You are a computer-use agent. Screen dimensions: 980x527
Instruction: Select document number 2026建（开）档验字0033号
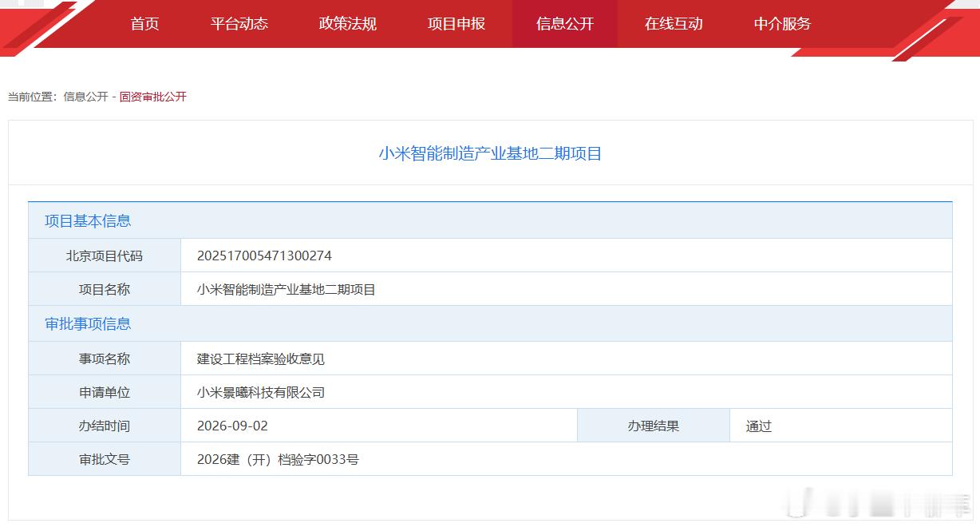tap(278, 459)
